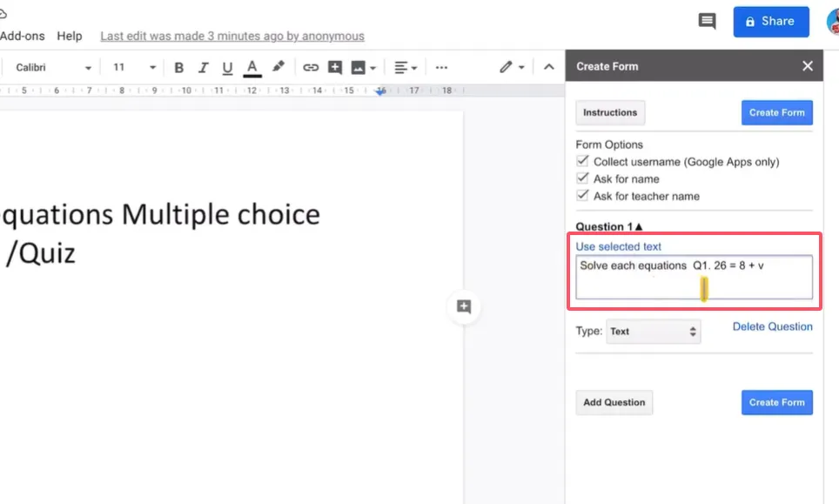Uncheck Collect username checkbox
839x504 pixels.
click(583, 162)
